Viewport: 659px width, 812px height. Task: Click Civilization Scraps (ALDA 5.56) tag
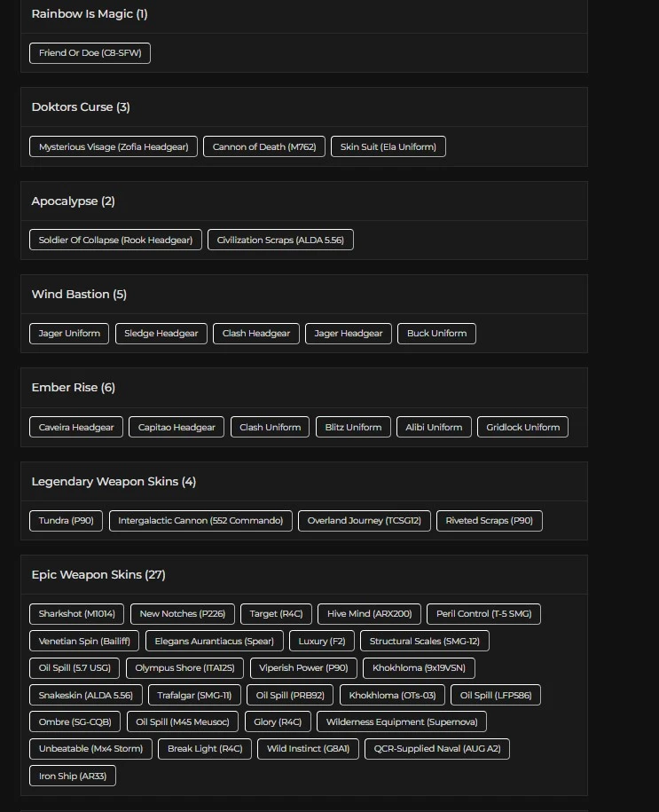280,240
